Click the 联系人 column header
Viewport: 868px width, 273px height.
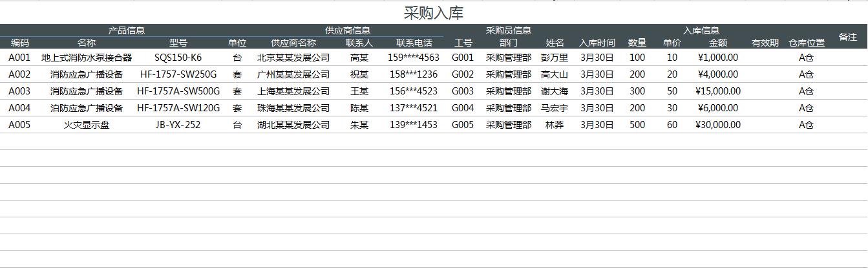point(359,43)
